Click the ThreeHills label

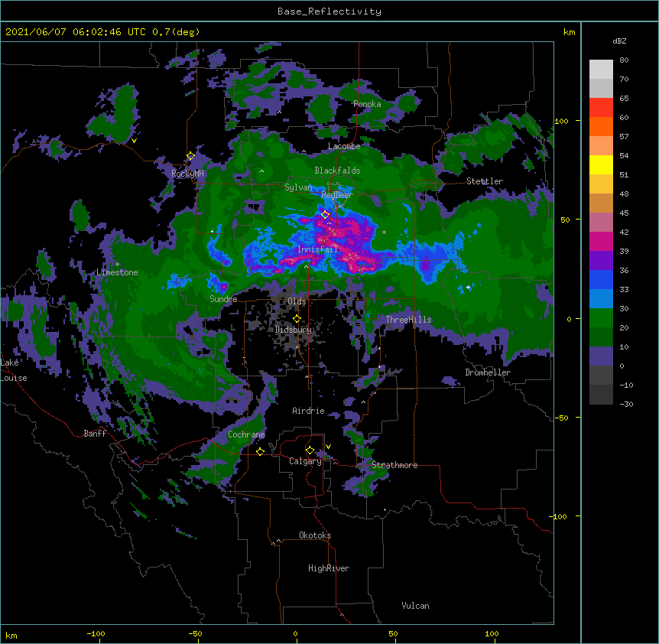[408, 320]
